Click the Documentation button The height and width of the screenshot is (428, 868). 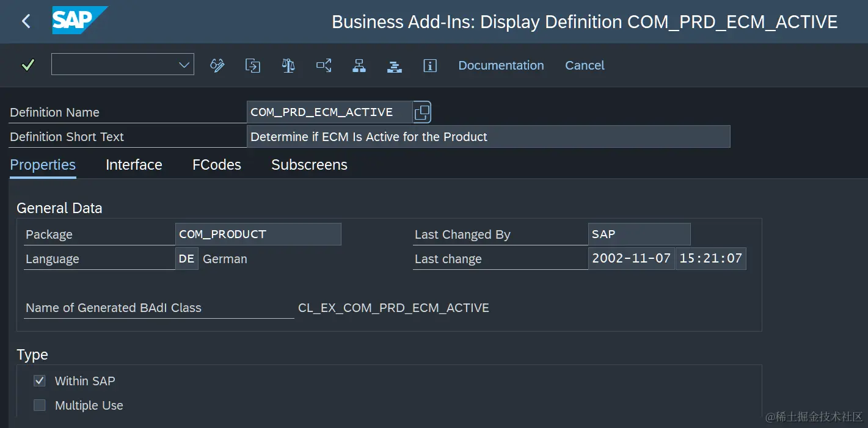click(x=501, y=65)
